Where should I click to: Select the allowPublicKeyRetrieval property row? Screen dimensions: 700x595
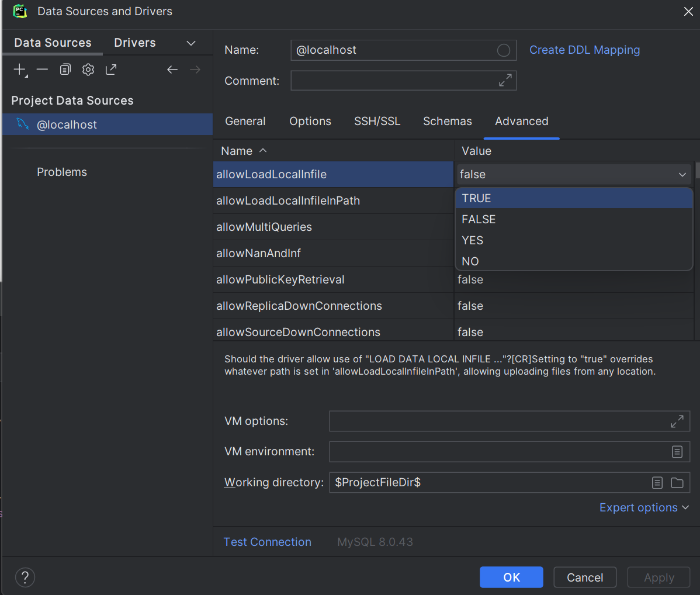[x=333, y=279]
